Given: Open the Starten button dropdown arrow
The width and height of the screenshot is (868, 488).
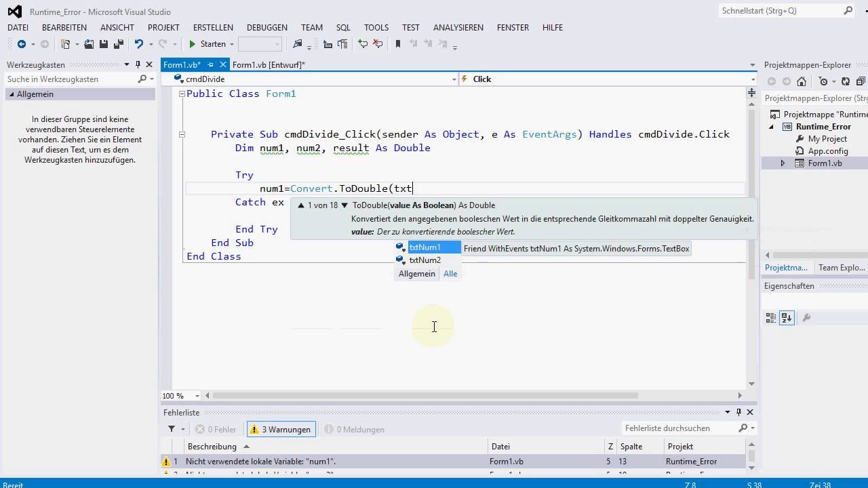Looking at the screenshot, I should tap(231, 44).
